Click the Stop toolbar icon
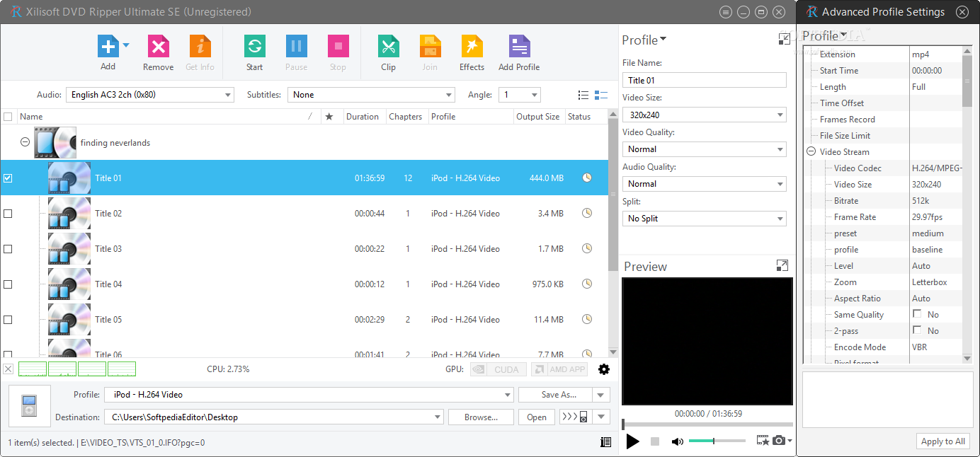Image resolution: width=980 pixels, height=457 pixels. click(x=338, y=47)
